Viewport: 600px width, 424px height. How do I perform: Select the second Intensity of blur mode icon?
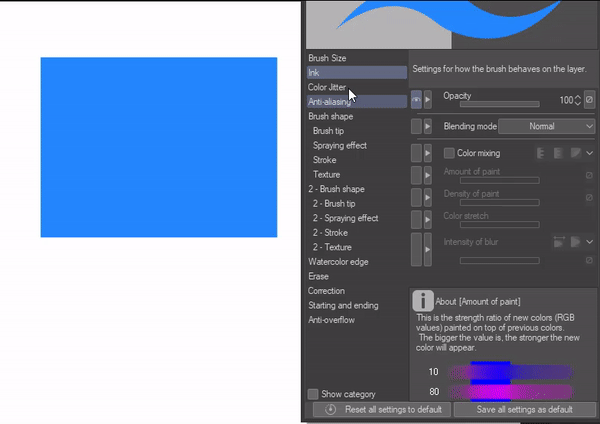(x=576, y=241)
